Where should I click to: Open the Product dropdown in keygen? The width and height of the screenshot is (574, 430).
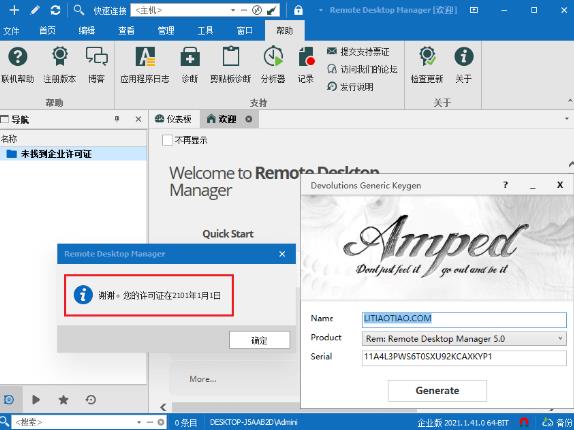coord(560,339)
